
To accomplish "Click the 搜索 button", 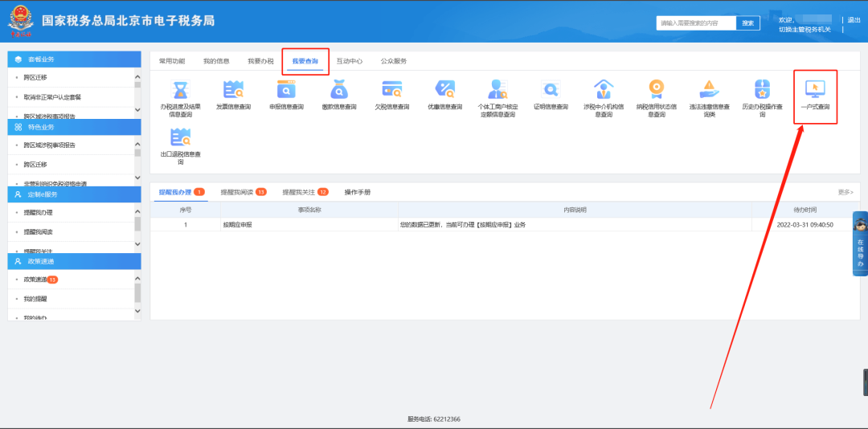I will click(748, 22).
